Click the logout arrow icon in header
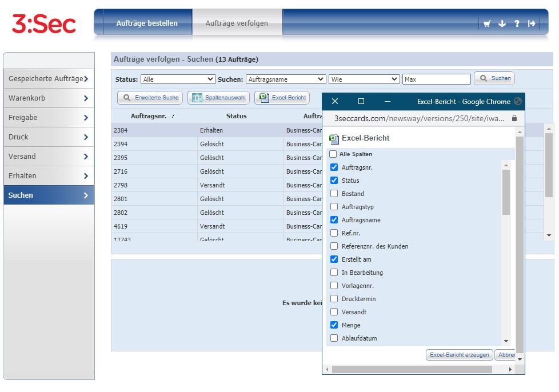This screenshot has height=392, width=559. (532, 23)
